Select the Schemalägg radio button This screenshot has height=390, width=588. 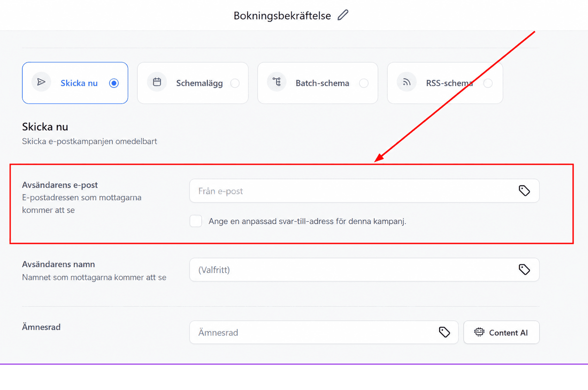pos(235,83)
